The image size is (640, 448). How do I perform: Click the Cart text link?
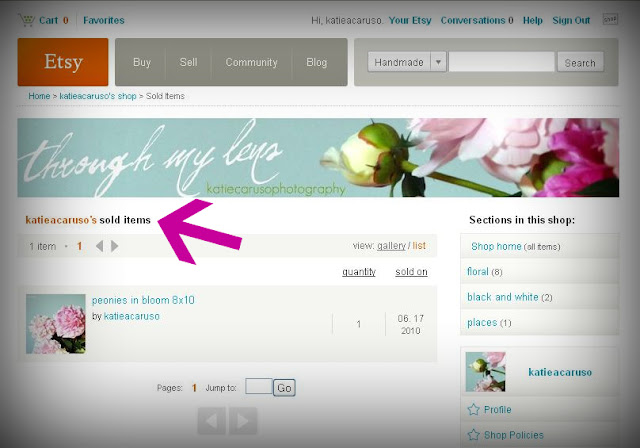tap(49, 20)
